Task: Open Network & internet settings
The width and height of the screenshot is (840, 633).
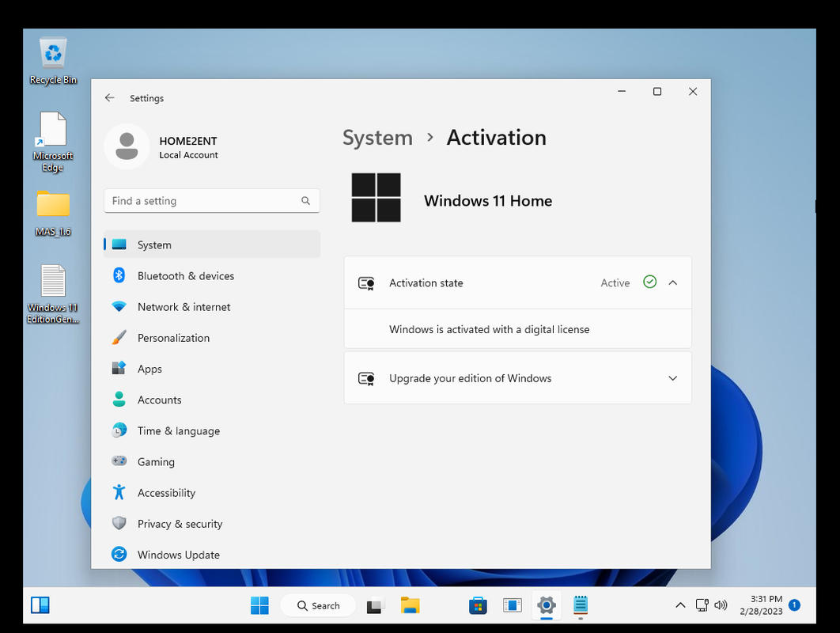Action: coord(212,306)
